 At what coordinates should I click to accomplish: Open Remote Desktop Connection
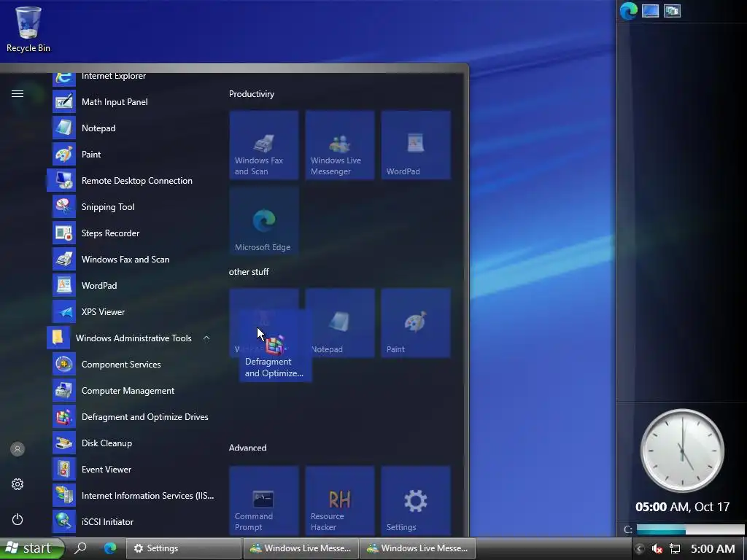pyautogui.click(x=133, y=181)
